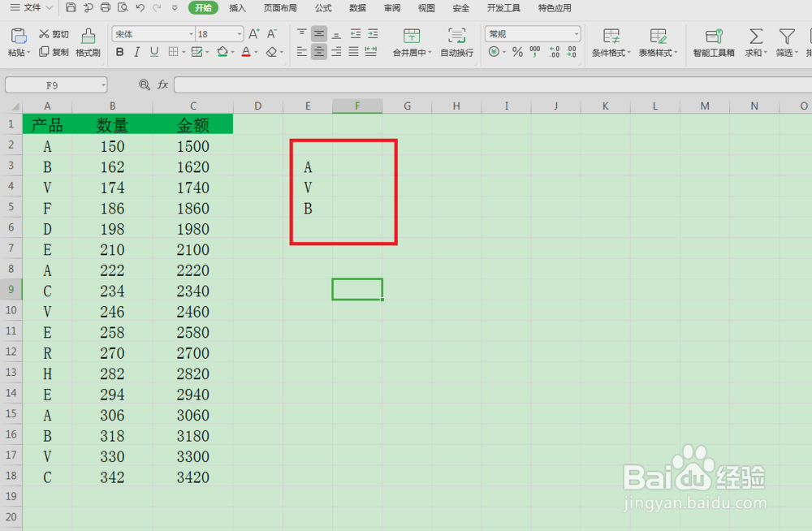Decrease font size with A- icon

point(272,34)
